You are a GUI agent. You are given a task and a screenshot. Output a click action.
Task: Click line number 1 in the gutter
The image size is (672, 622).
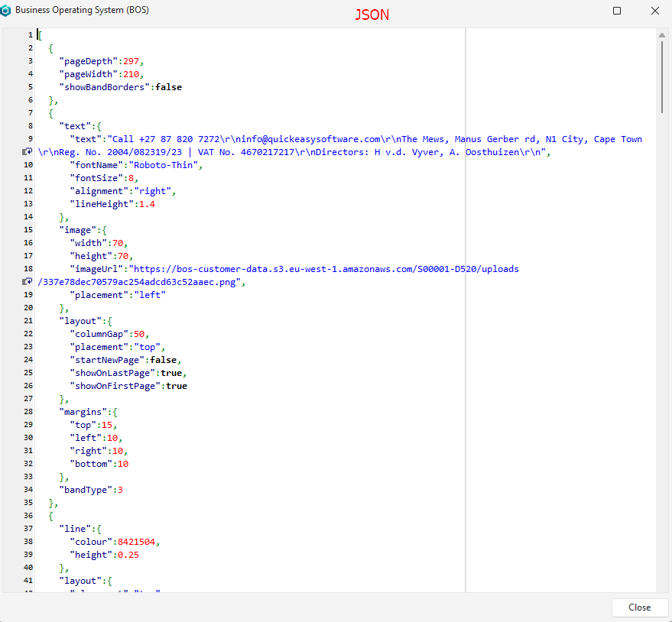pyautogui.click(x=30, y=35)
